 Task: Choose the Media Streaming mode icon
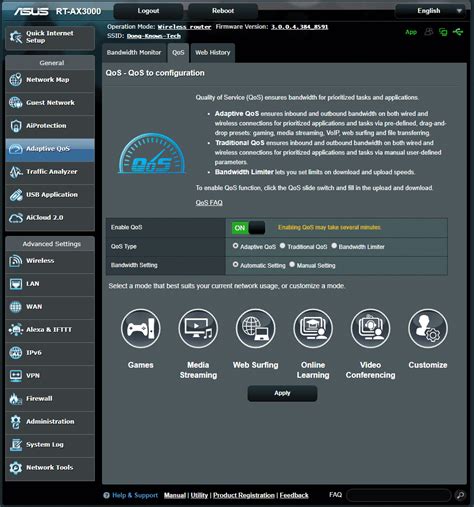pyautogui.click(x=198, y=329)
